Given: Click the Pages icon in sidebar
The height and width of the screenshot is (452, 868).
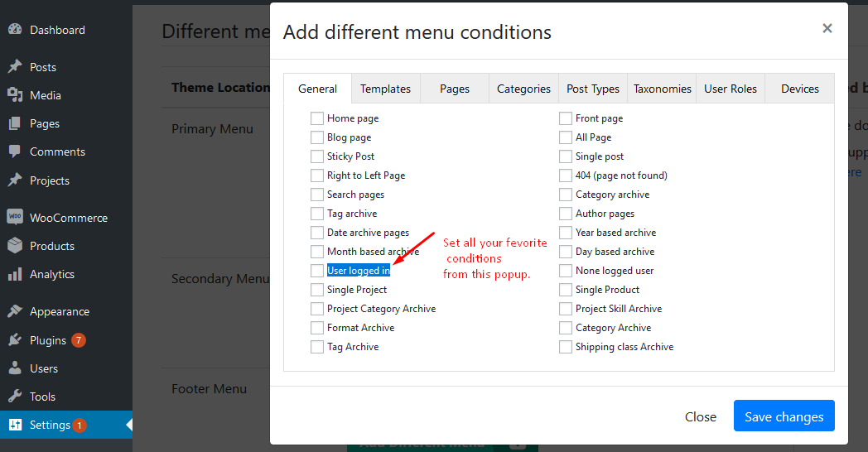Looking at the screenshot, I should point(15,123).
